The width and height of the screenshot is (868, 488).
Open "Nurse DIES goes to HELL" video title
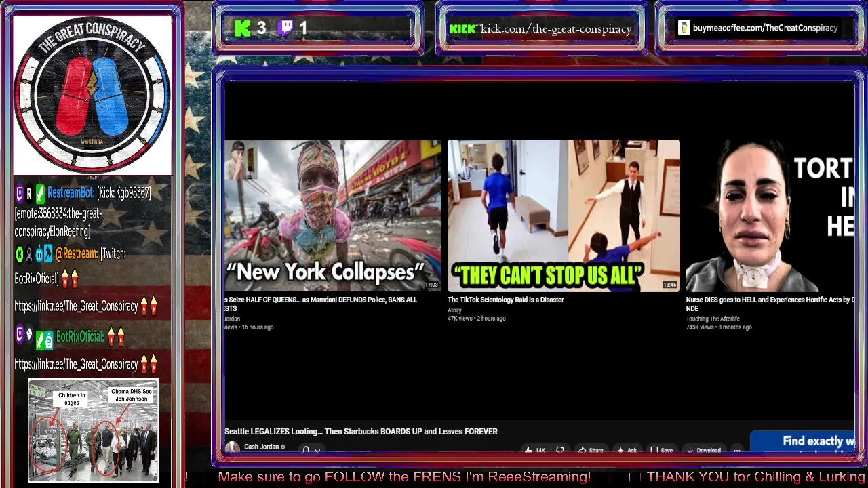[x=770, y=304]
